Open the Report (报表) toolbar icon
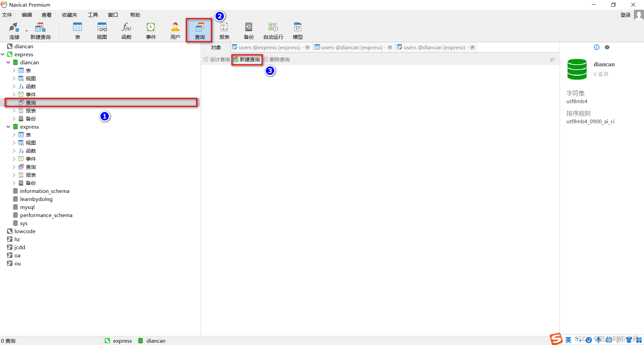Image resolution: width=644 pixels, height=345 pixels. [x=224, y=31]
